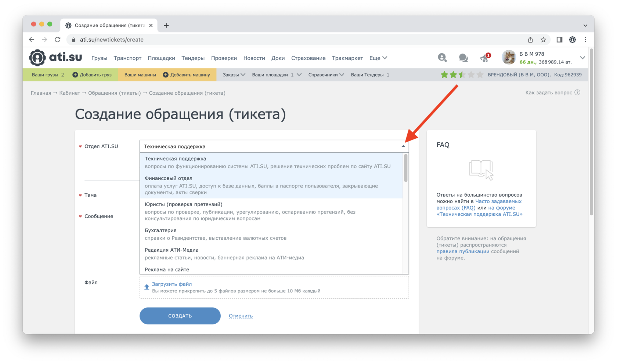Select 'Финансовый отдел' option
This screenshot has height=364, width=617.
[271, 185]
